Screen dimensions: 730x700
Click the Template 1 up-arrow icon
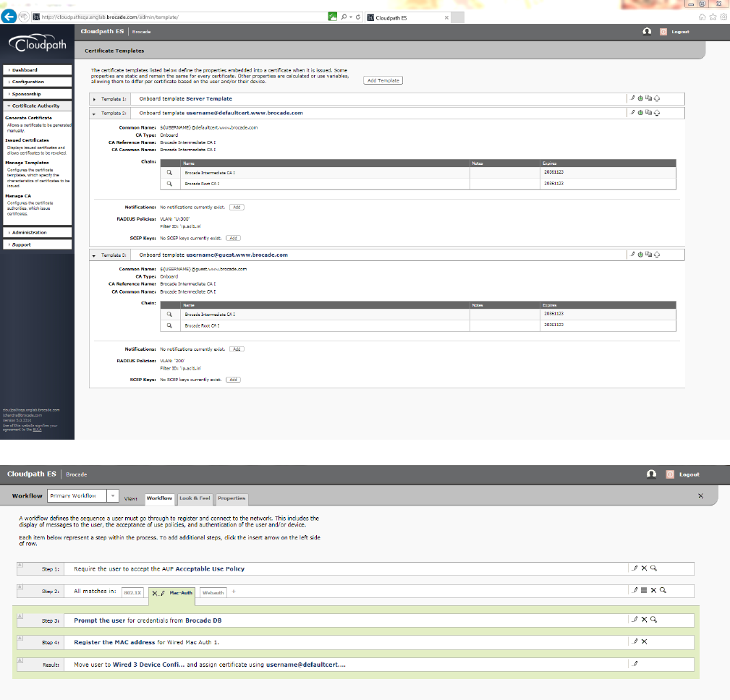click(657, 98)
